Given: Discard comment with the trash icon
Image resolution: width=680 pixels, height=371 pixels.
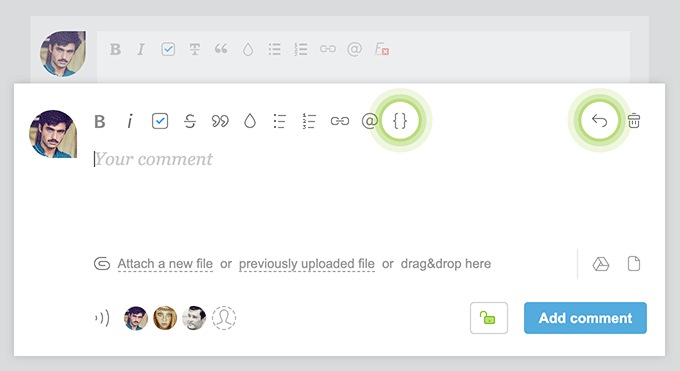Looking at the screenshot, I should 634,121.
